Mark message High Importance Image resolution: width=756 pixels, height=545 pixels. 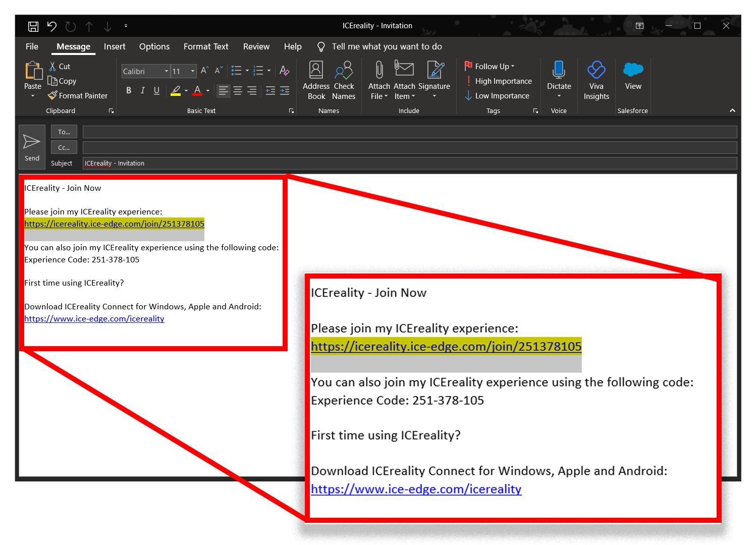[x=498, y=81]
